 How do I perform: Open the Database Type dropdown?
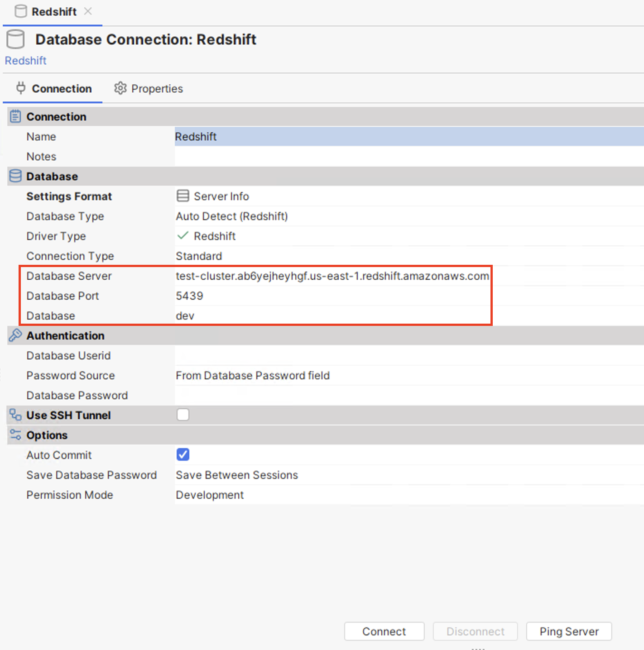[x=409, y=216]
